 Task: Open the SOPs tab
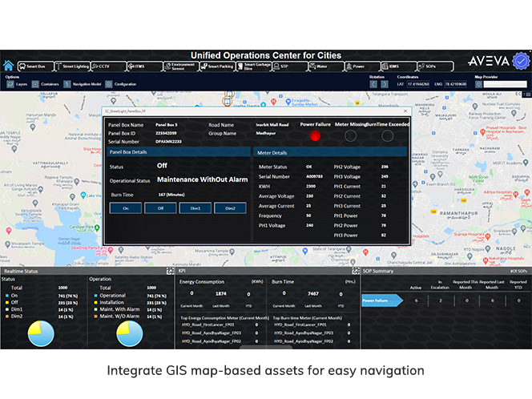click(x=435, y=66)
